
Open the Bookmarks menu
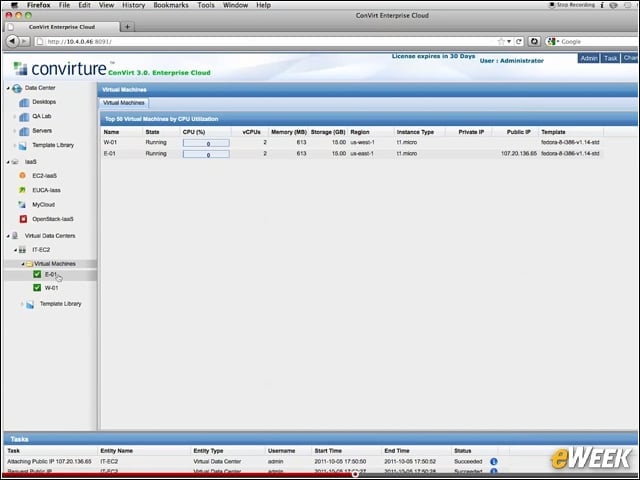click(x=171, y=5)
